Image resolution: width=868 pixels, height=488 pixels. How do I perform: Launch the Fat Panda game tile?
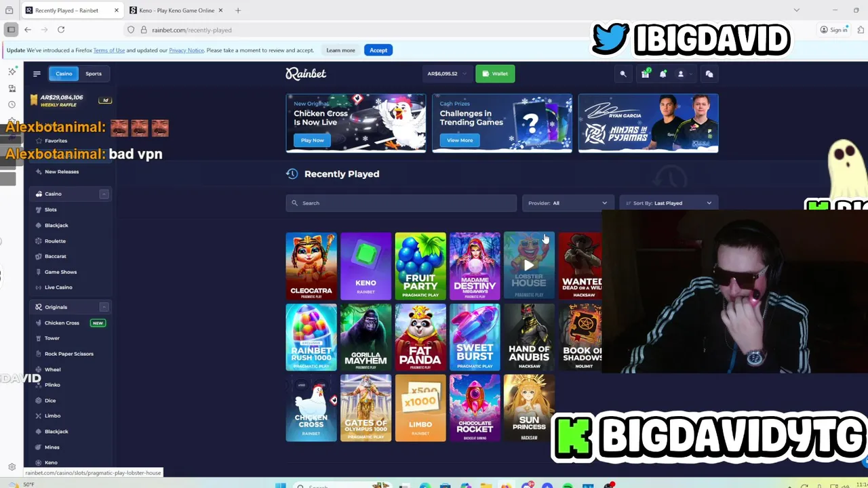coord(420,337)
